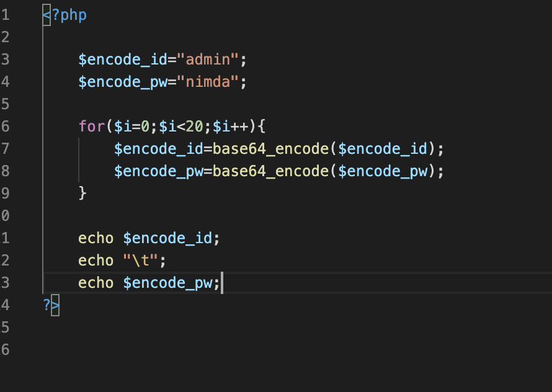Click the opening <?php tag
552x392 pixels.
(x=65, y=15)
